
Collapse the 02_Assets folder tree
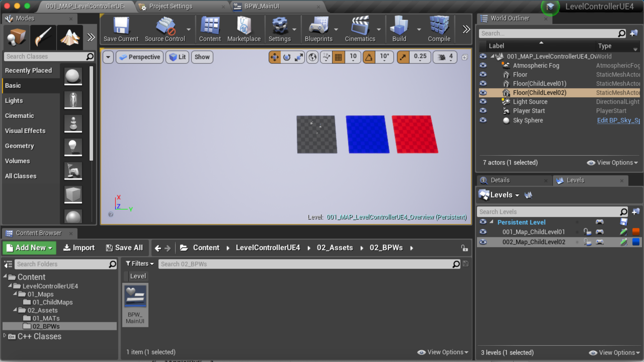pyautogui.click(x=15, y=310)
